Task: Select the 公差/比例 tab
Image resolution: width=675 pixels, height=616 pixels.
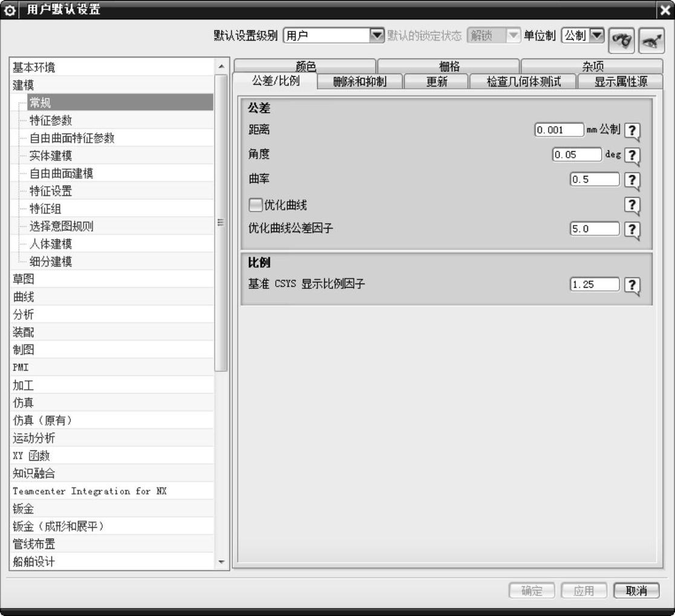Action: (275, 81)
